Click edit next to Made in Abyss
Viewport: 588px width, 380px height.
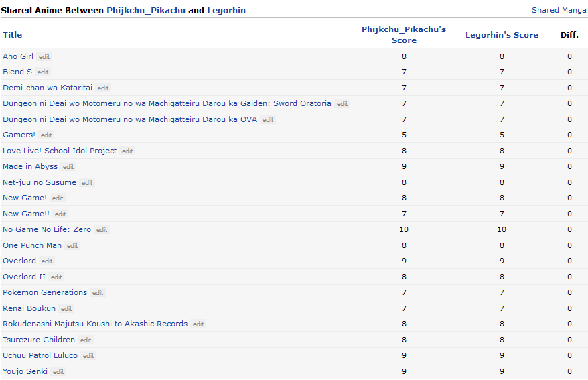pos(68,167)
